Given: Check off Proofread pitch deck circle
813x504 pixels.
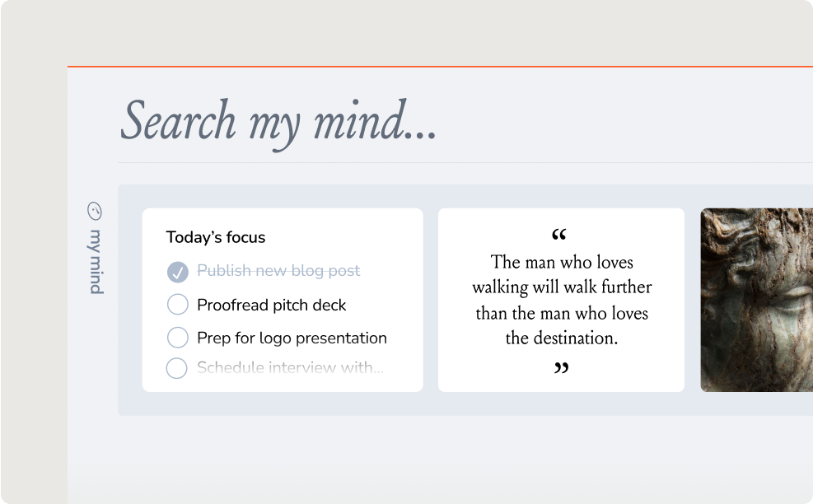Looking at the screenshot, I should pyautogui.click(x=177, y=305).
